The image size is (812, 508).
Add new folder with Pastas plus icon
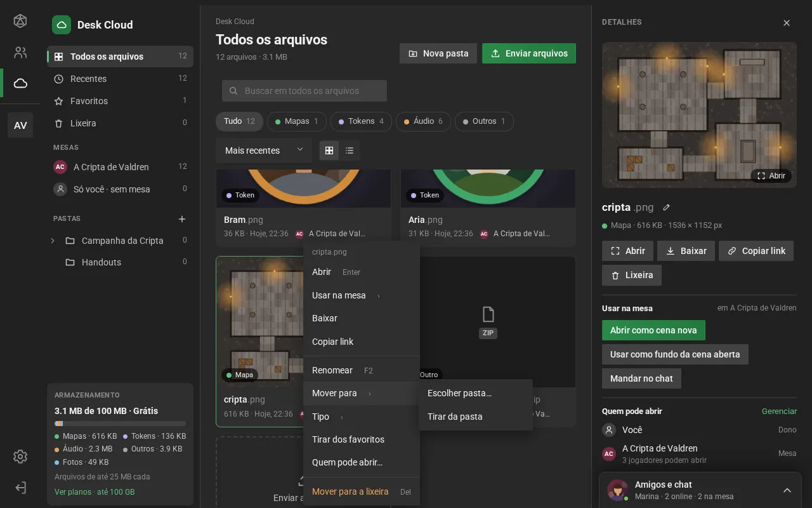(182, 219)
